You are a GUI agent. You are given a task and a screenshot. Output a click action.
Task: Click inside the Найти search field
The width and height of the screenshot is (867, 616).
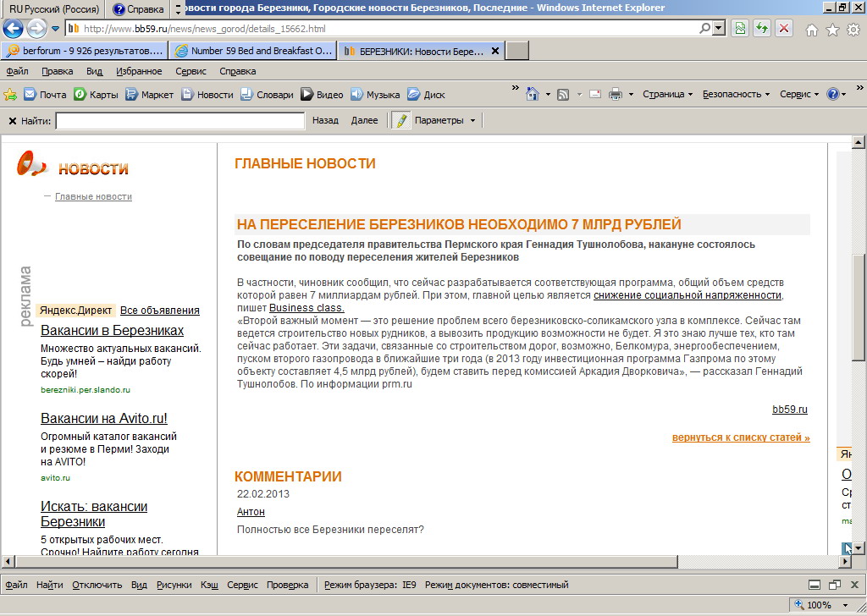pyautogui.click(x=179, y=121)
